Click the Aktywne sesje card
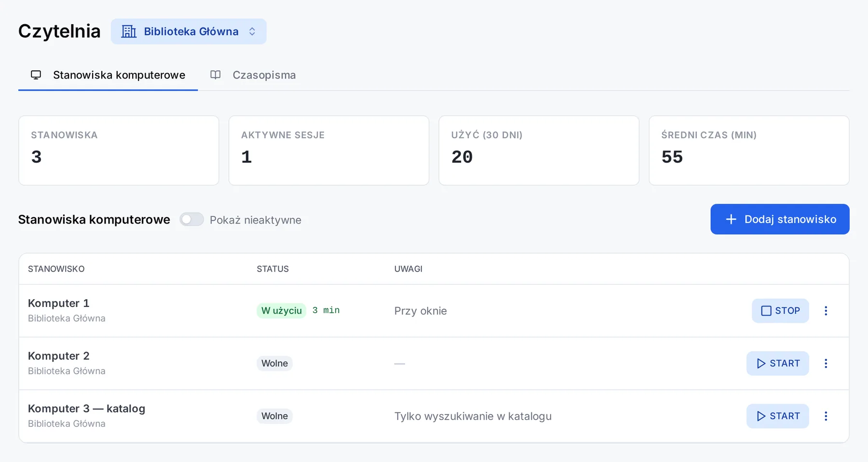The height and width of the screenshot is (462, 868). click(329, 150)
